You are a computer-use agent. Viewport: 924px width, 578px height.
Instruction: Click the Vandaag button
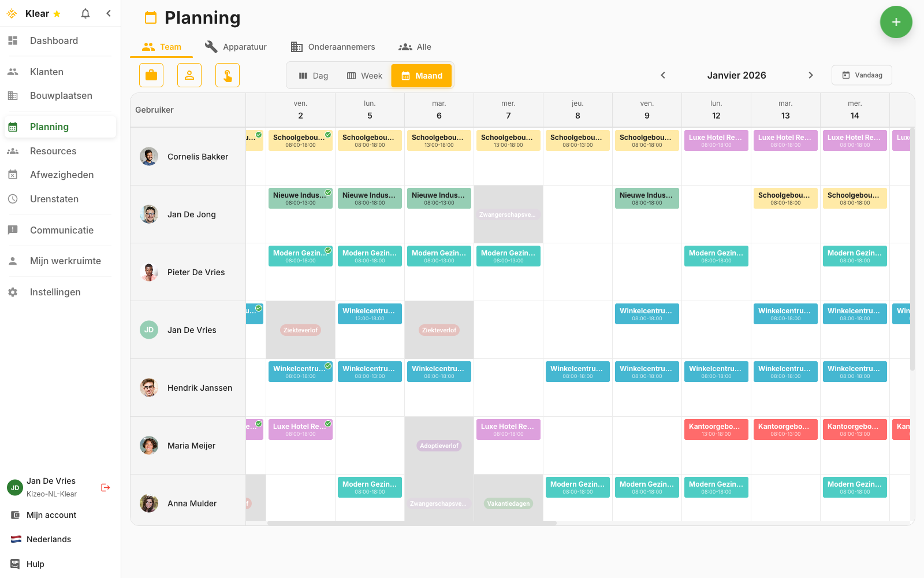(862, 75)
